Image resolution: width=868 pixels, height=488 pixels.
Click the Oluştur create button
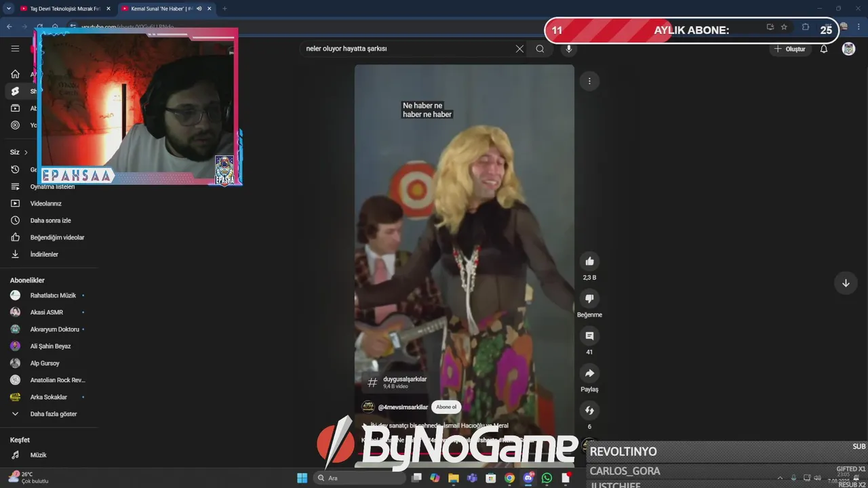tap(791, 49)
